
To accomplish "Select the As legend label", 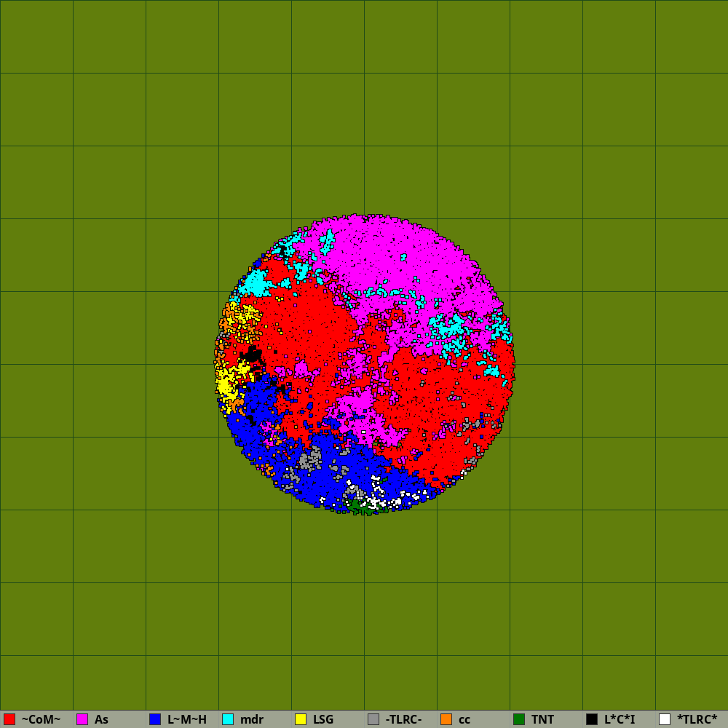I will point(101,720).
